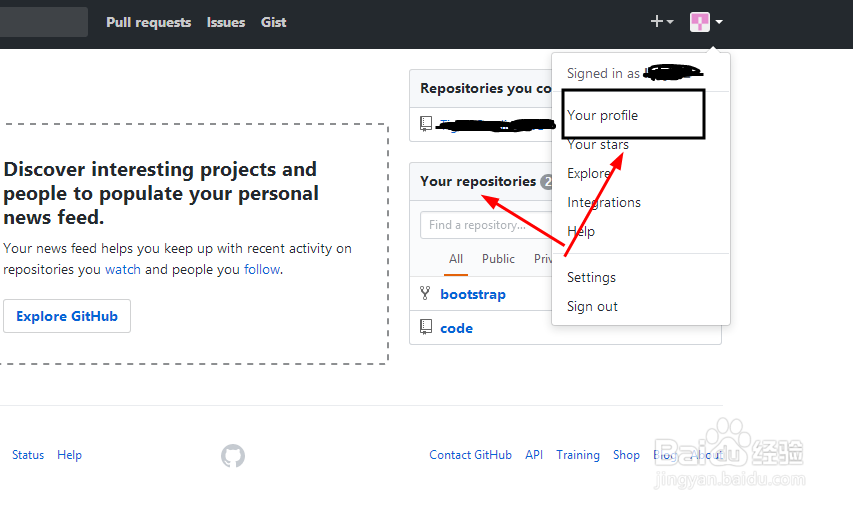853x509 pixels.
Task: Open Settings from the user menu
Action: point(591,277)
